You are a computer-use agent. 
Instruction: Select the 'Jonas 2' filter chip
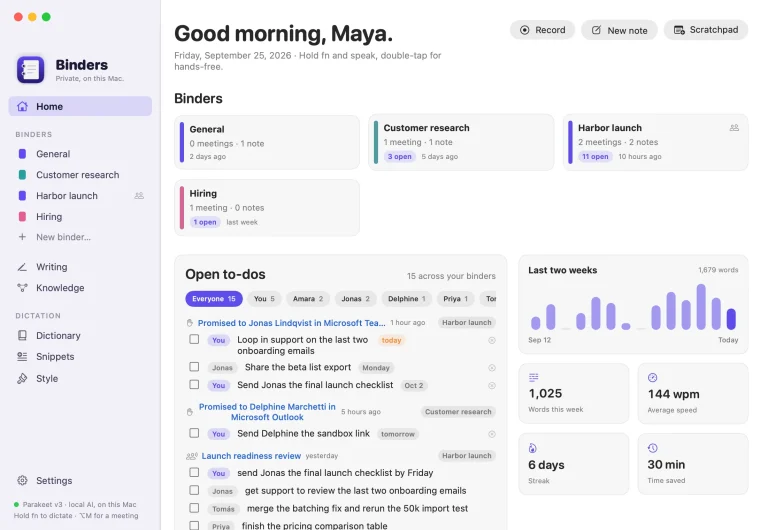coord(356,299)
